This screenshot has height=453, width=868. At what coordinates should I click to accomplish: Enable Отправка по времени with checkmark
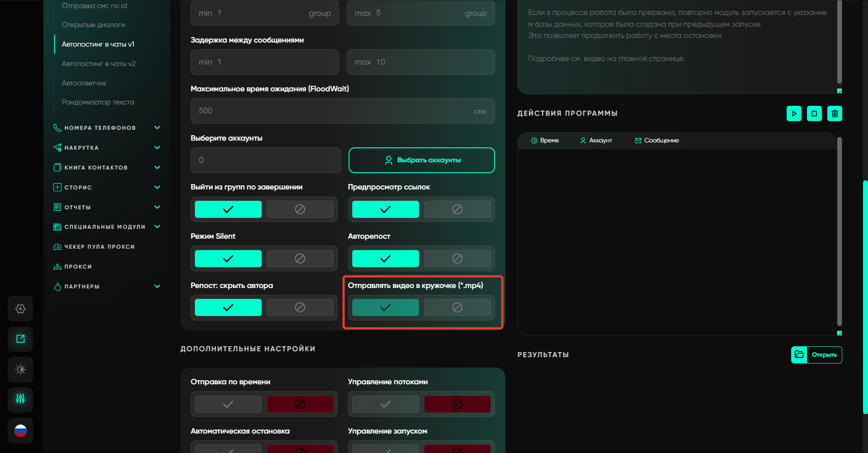pyautogui.click(x=228, y=404)
